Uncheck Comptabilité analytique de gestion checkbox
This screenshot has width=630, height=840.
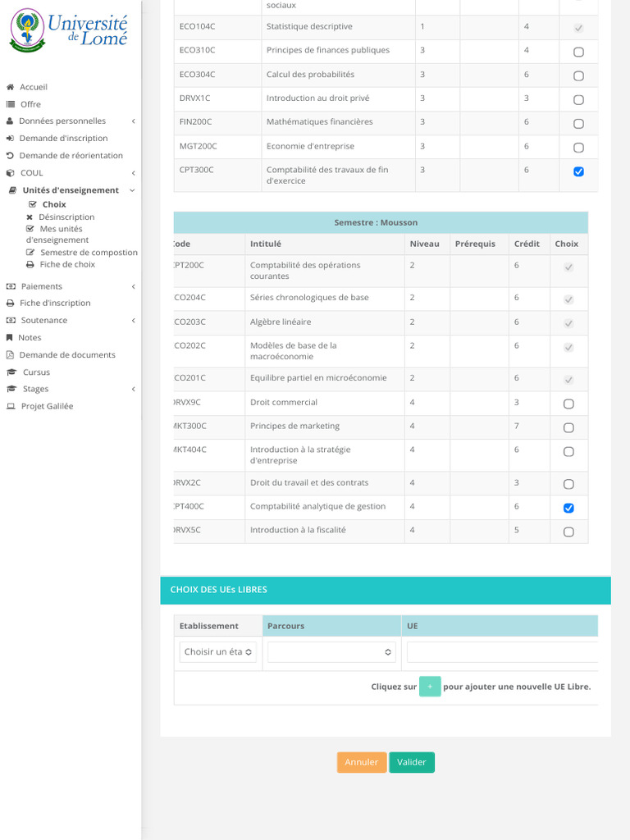[x=569, y=508]
